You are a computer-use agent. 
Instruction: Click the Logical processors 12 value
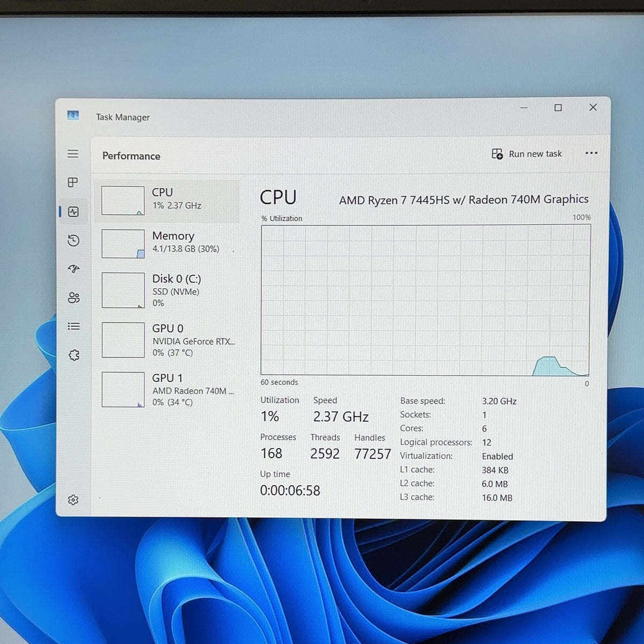pos(486,443)
